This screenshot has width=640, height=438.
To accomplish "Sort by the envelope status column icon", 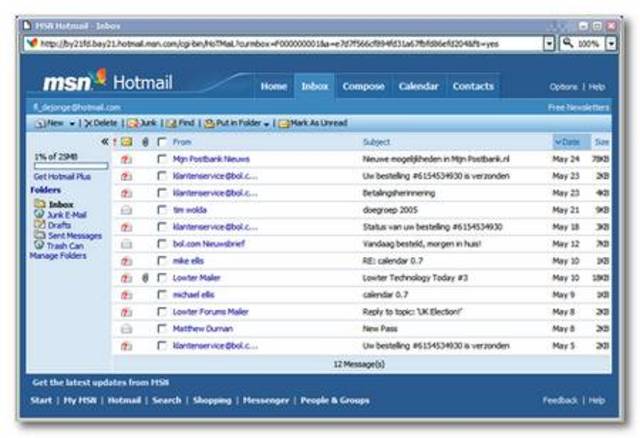I will pyautogui.click(x=127, y=142).
